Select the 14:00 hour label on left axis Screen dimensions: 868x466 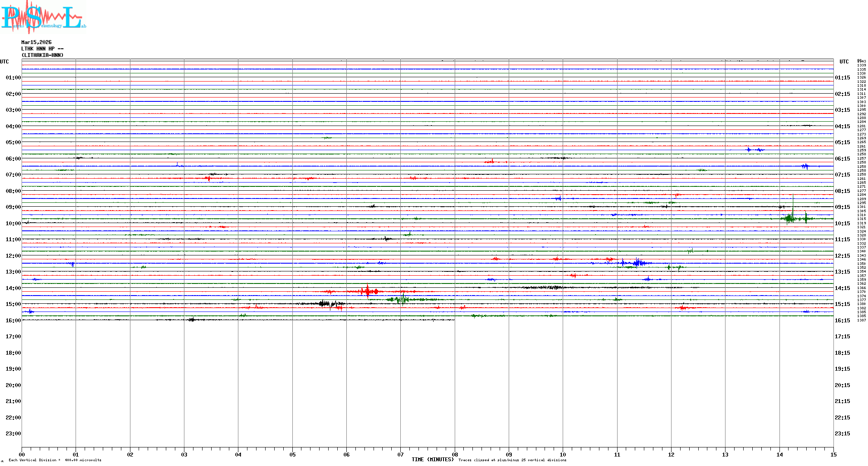(x=13, y=288)
